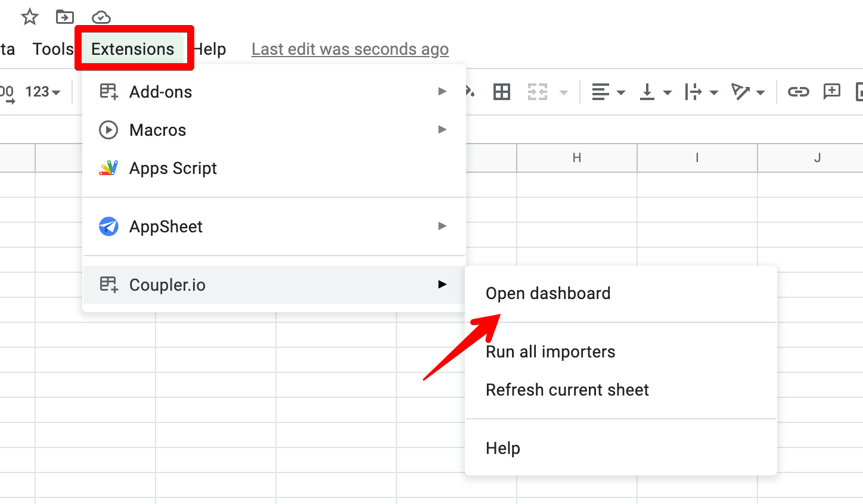Select the Coupler.io menu entry
Screen dimensions: 863x504
(274, 285)
